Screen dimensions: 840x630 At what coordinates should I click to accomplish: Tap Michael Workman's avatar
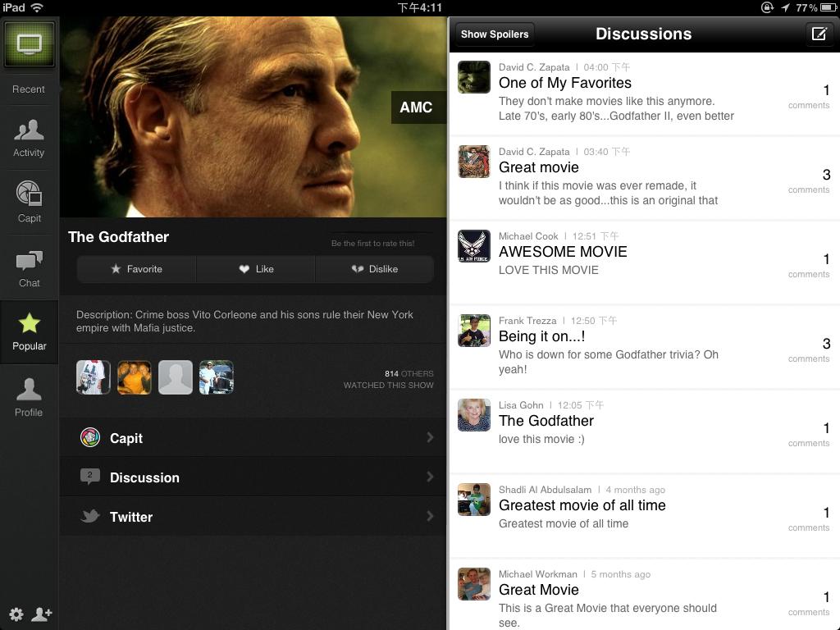[474, 584]
